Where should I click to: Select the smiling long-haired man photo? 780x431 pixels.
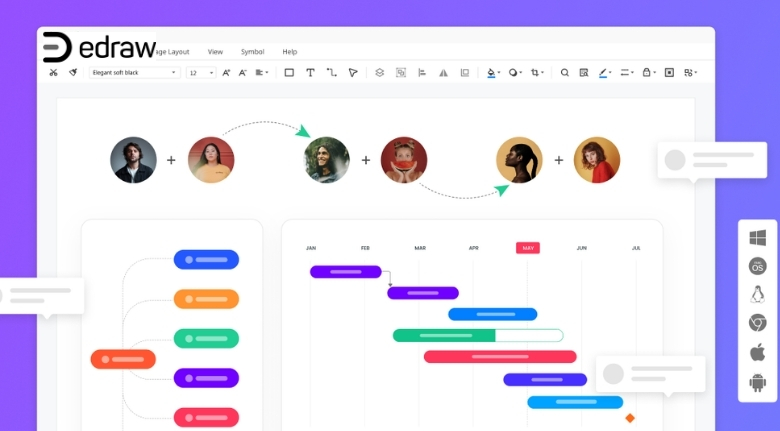327,160
